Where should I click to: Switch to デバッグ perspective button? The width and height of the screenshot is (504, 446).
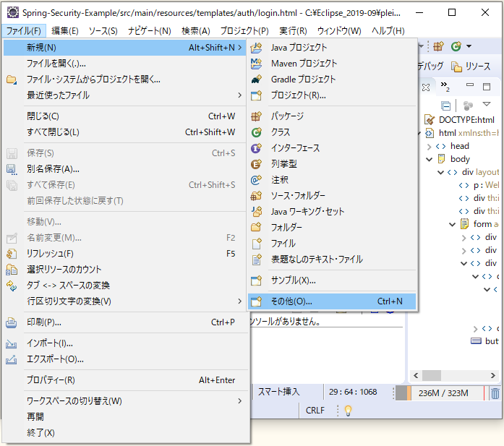tap(431, 67)
